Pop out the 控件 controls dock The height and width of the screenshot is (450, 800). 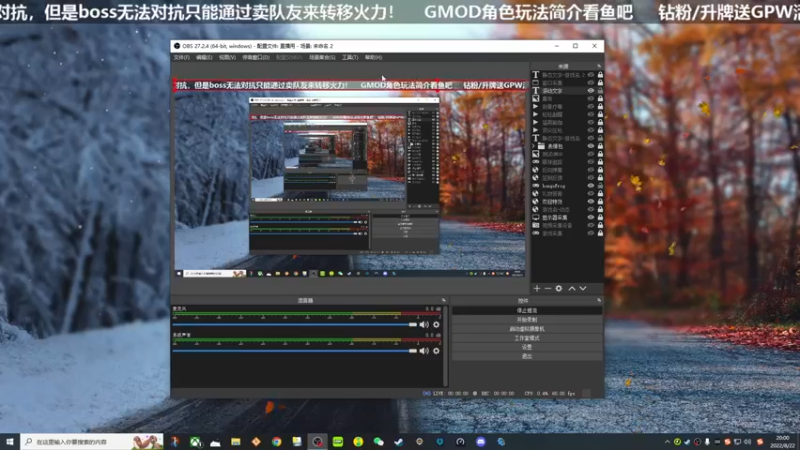[x=599, y=301]
